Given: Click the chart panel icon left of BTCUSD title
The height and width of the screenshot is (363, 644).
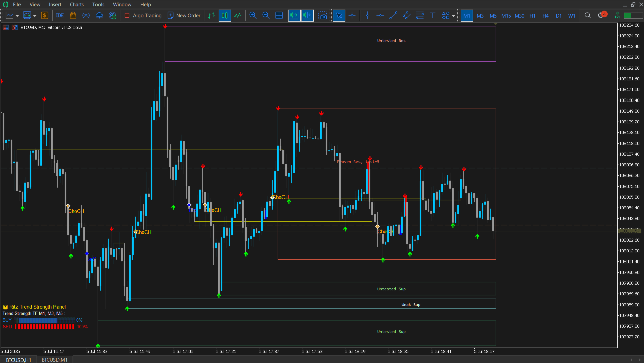Looking at the screenshot, I should click(6, 27).
